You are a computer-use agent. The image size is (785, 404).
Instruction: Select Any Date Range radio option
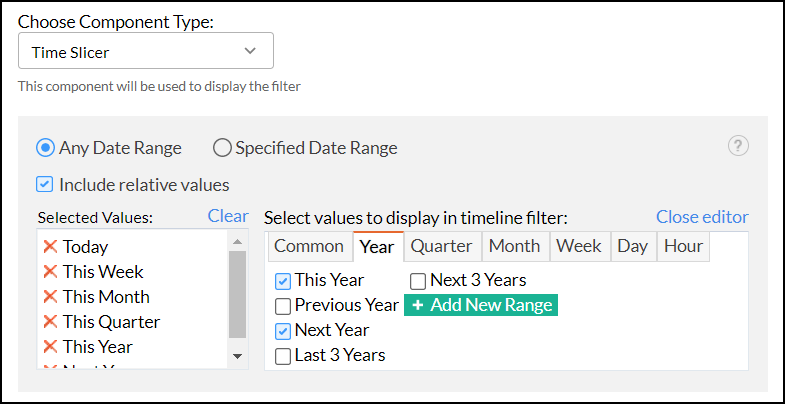(45, 148)
